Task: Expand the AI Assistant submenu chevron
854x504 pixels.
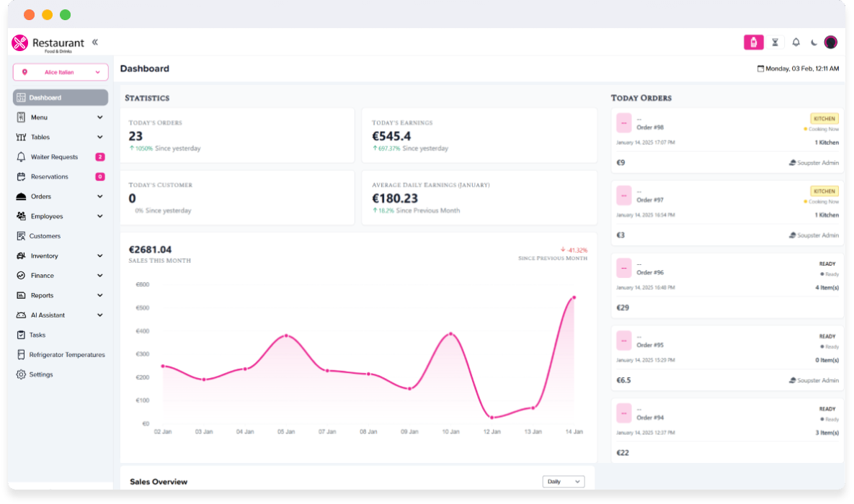Action: 99,315
